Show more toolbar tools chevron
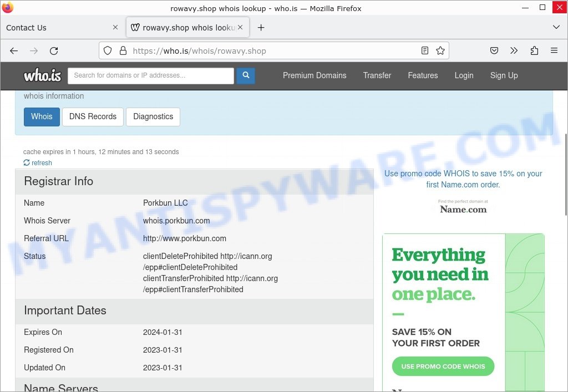Screen dimensions: 568x392 (514, 50)
